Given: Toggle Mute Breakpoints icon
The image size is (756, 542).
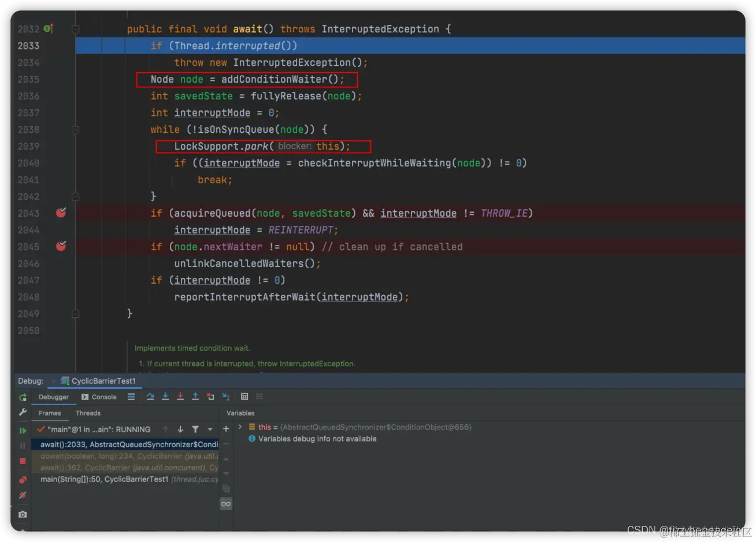Looking at the screenshot, I should click(x=23, y=495).
